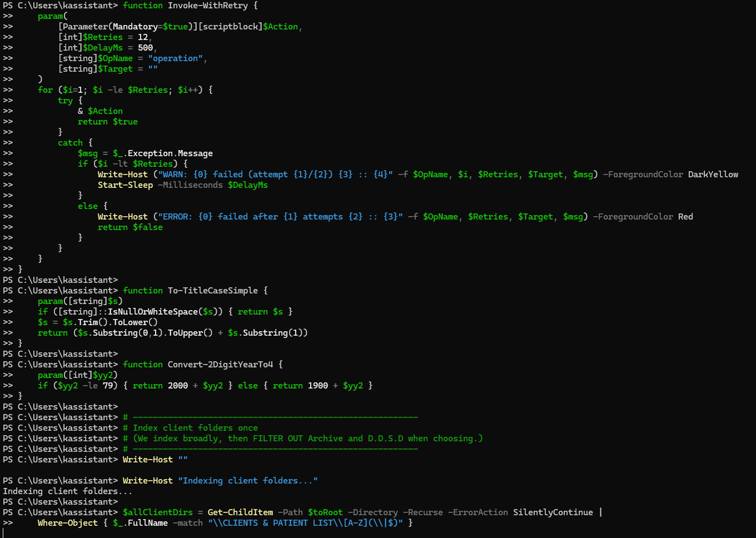
Task: Click the "operation" string literal
Action: [x=175, y=58]
